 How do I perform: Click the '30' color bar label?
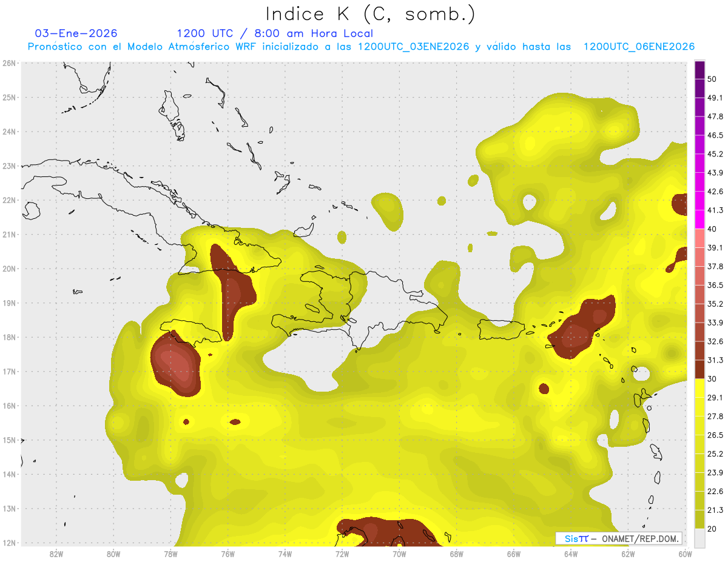point(712,379)
